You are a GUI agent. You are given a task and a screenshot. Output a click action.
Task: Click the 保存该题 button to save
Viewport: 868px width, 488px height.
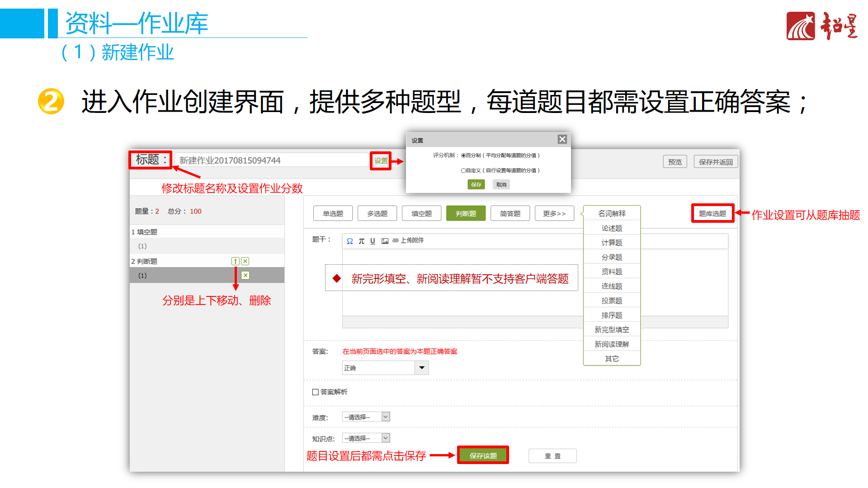coord(482,455)
